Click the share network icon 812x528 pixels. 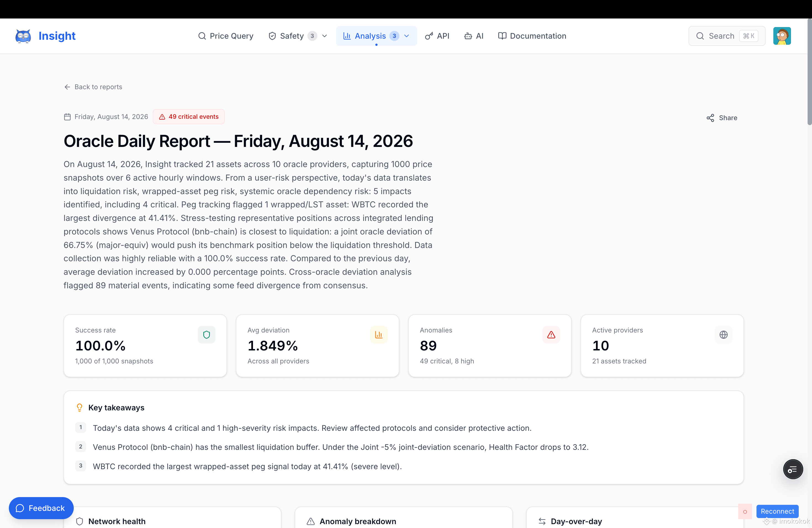[x=710, y=118]
